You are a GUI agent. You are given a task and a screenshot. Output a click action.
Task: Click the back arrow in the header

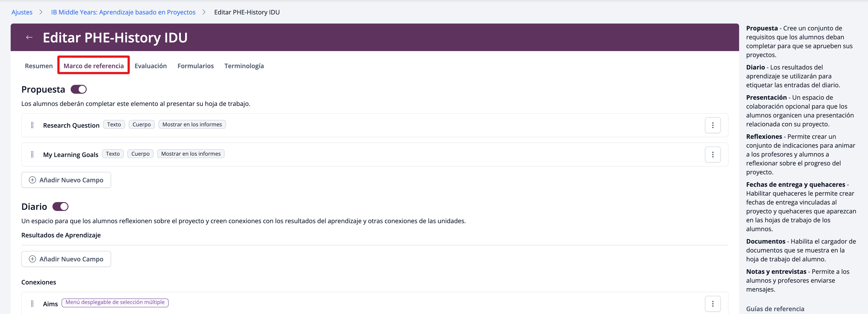pyautogui.click(x=29, y=37)
